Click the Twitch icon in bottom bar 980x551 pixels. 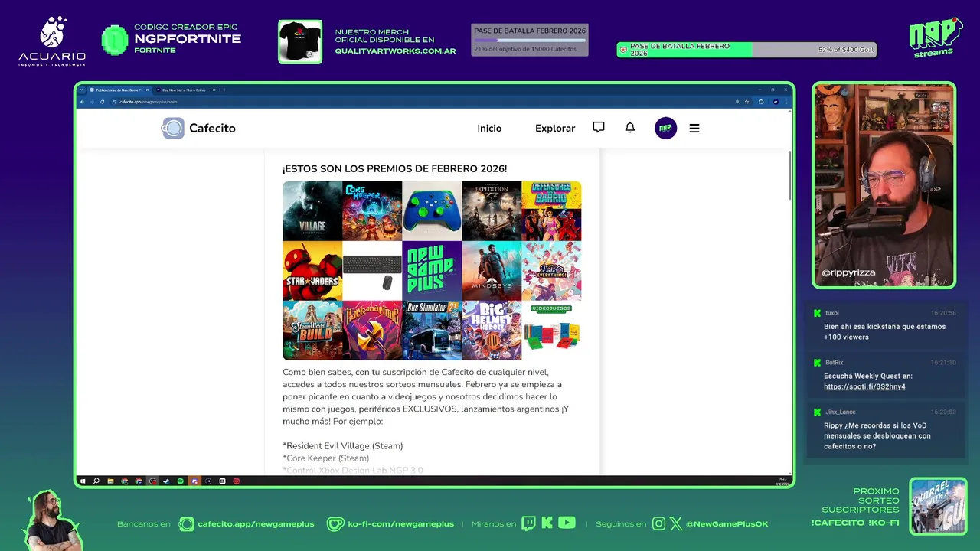point(528,523)
